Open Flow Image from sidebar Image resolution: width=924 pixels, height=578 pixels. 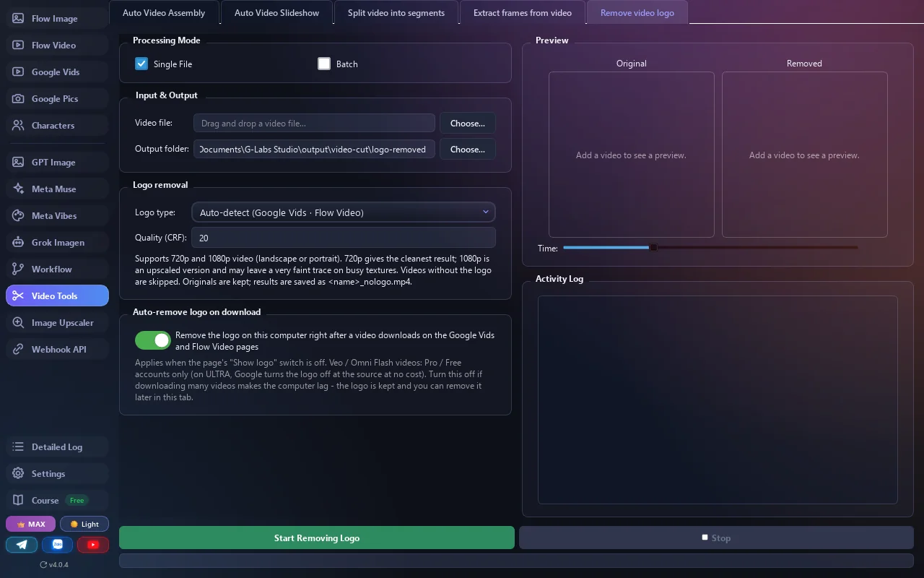57,19
